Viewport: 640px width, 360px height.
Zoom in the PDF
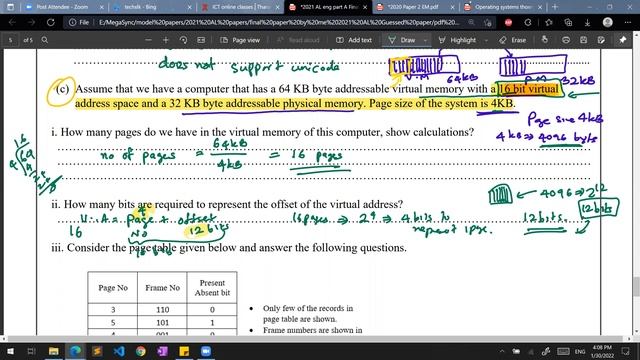pos(166,40)
